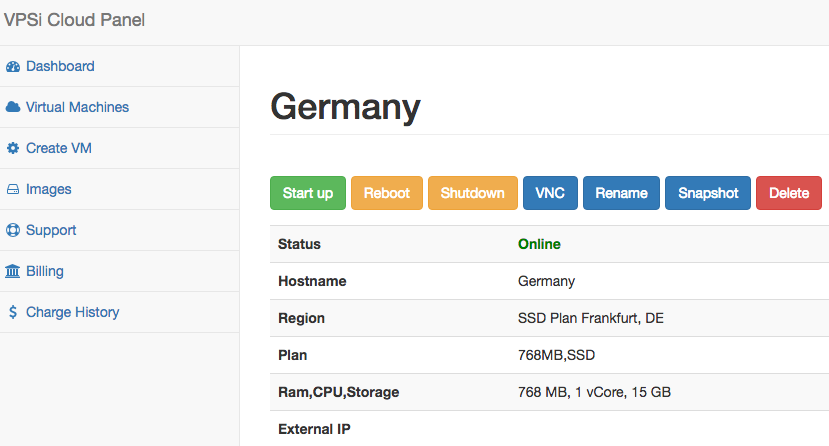The width and height of the screenshot is (829, 446).
Task: Take a Snapshot of the VM
Action: point(708,193)
